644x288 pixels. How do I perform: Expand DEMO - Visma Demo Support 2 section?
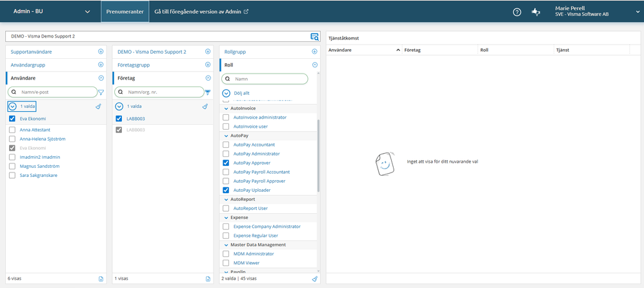[x=208, y=52]
